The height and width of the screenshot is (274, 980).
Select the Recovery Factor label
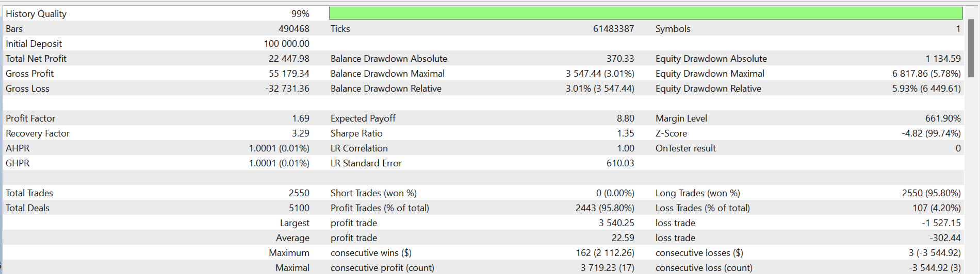(x=38, y=133)
